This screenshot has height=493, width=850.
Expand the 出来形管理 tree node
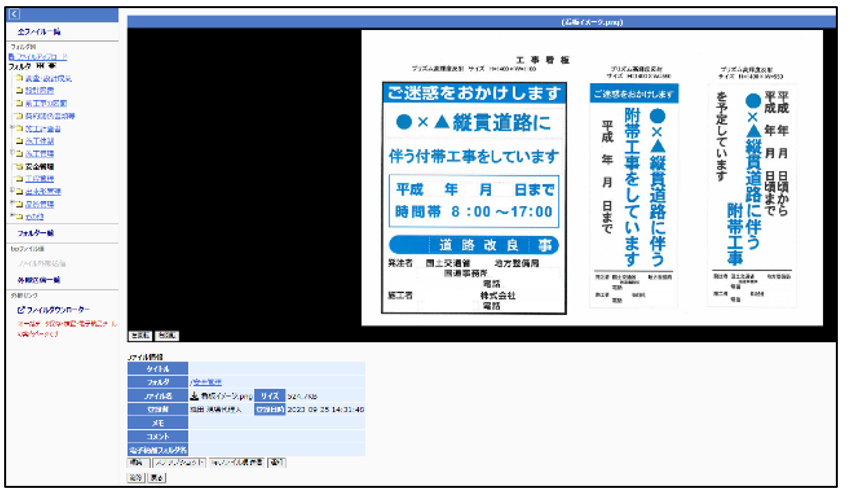[x=10, y=191]
